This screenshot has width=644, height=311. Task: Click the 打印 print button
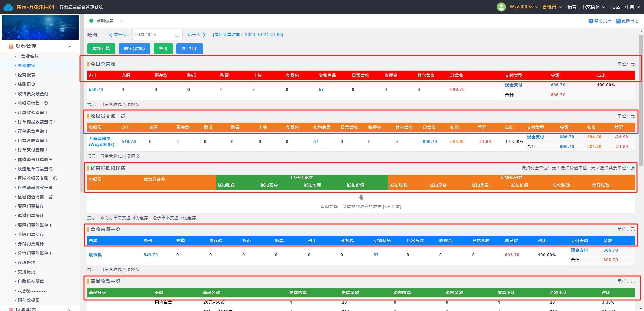tap(190, 49)
